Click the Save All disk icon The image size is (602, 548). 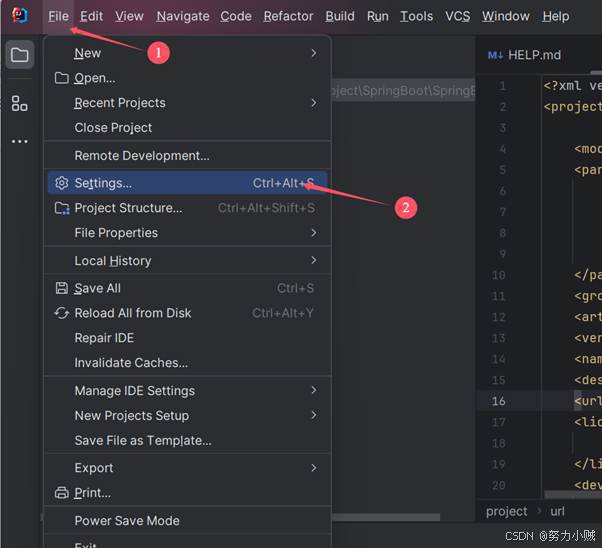[x=62, y=288]
